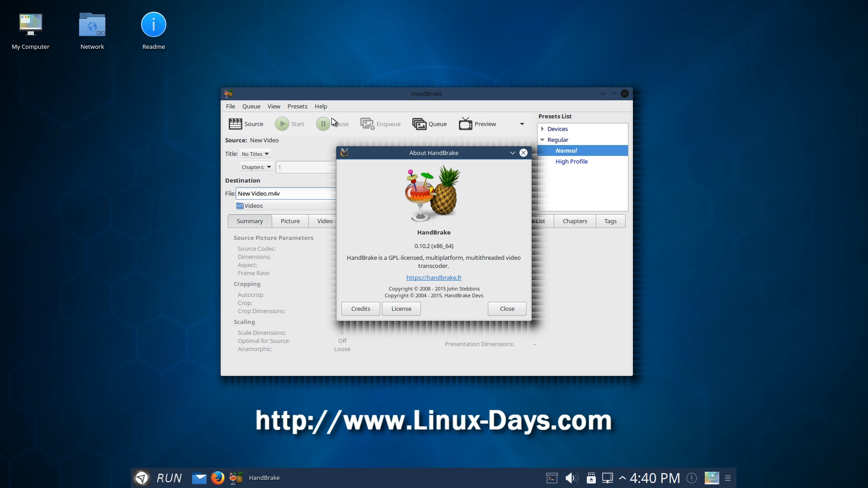Click the chapter start number field
Image resolution: width=868 pixels, height=488 pixels.
pos(306,167)
